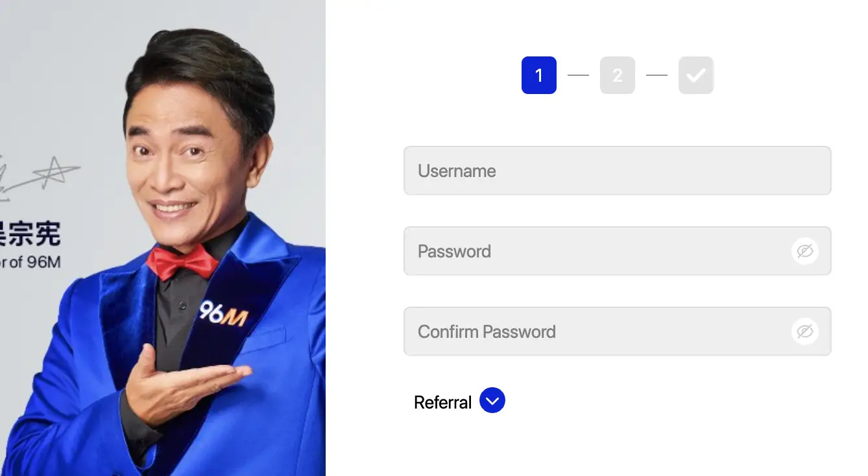Click the checkmark completion step icon
Viewport: 868px width, 476px height.
pyautogui.click(x=695, y=75)
